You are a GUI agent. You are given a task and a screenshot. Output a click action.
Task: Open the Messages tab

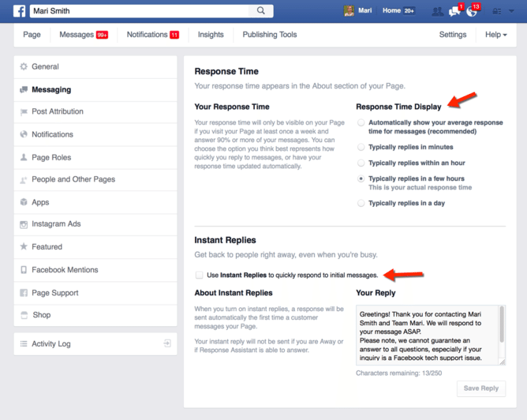[84, 35]
